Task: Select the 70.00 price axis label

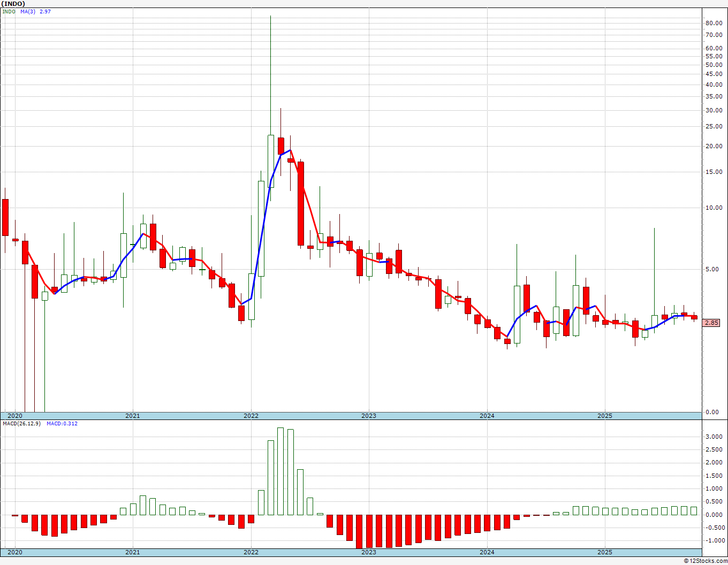Action: click(714, 35)
